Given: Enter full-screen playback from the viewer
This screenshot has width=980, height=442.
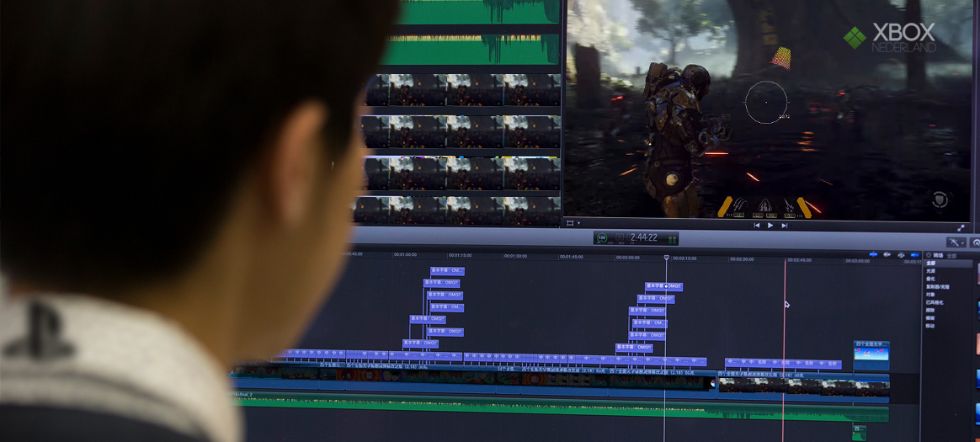Looking at the screenshot, I should (961, 227).
